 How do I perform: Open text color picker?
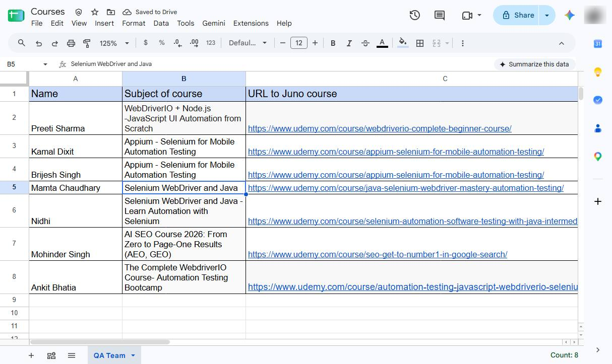(382, 43)
